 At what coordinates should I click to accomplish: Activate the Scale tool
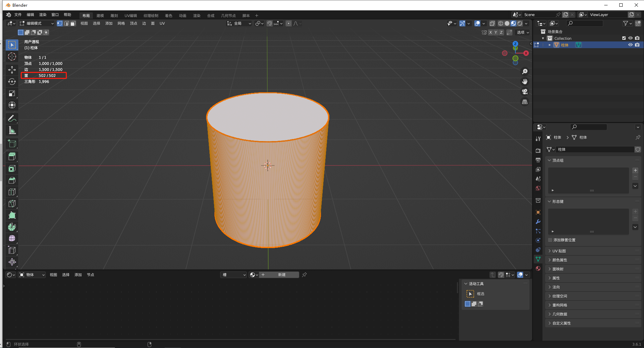click(x=12, y=93)
